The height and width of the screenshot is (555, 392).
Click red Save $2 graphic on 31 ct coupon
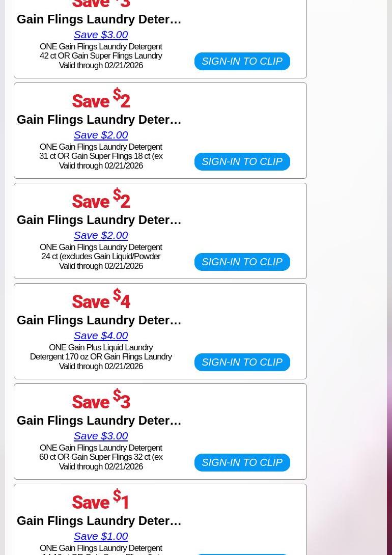pos(101,98)
